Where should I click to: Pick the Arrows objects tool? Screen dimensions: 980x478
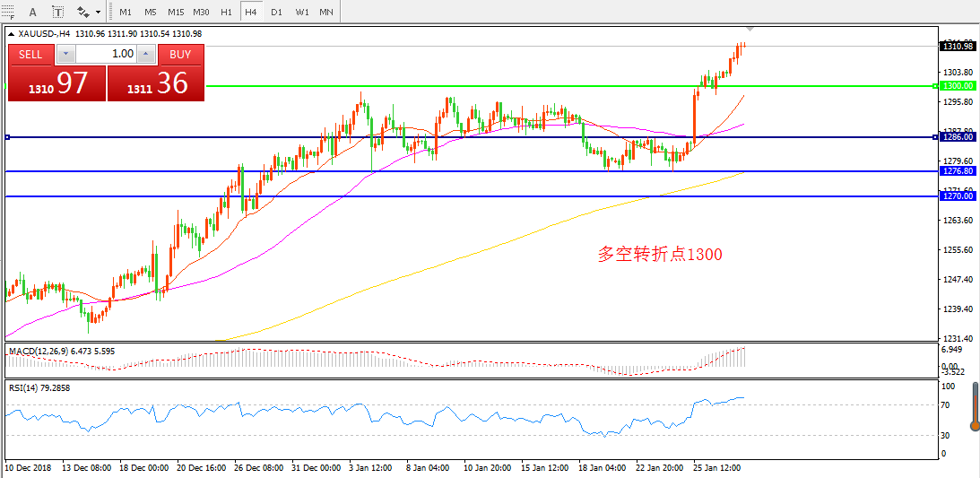pos(83,13)
